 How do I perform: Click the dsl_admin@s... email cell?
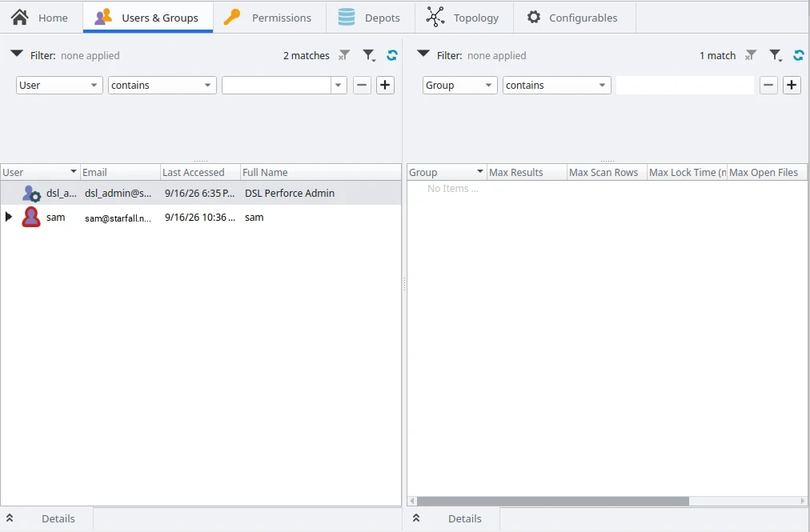118,193
